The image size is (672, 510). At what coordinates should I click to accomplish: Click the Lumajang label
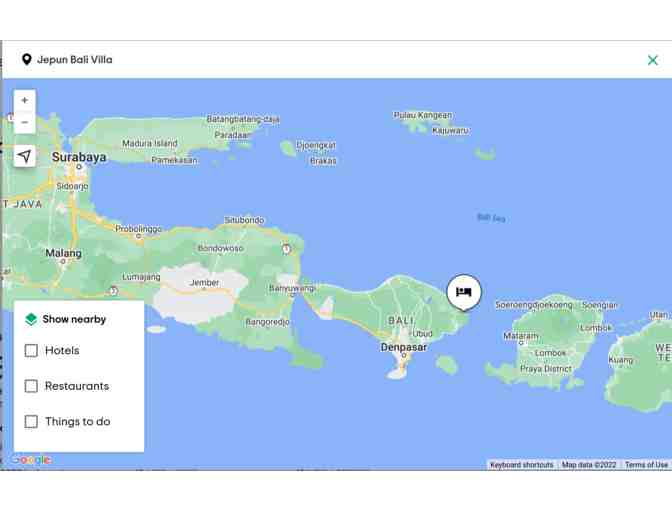tap(141, 277)
